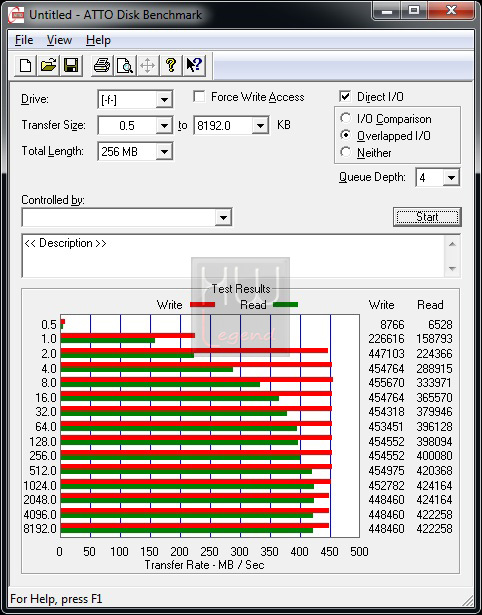Open the Help menu
Viewport: 482px width, 615px height.
[x=98, y=40]
